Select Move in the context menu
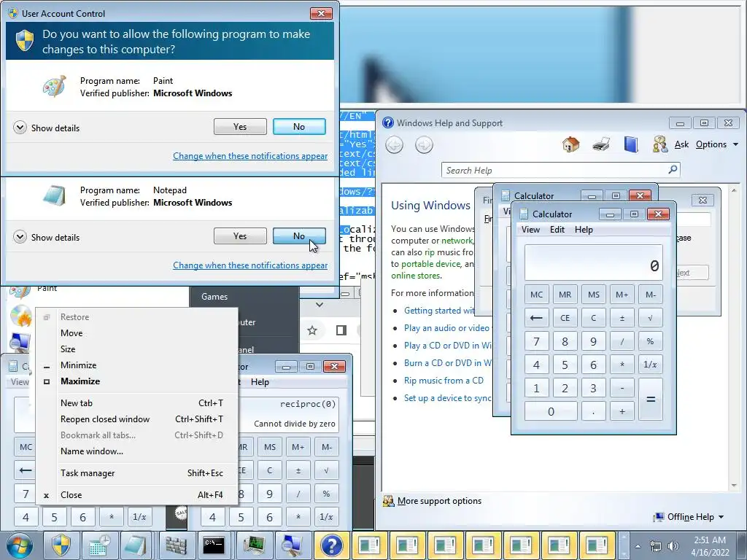This screenshot has width=747, height=560. 136,332
